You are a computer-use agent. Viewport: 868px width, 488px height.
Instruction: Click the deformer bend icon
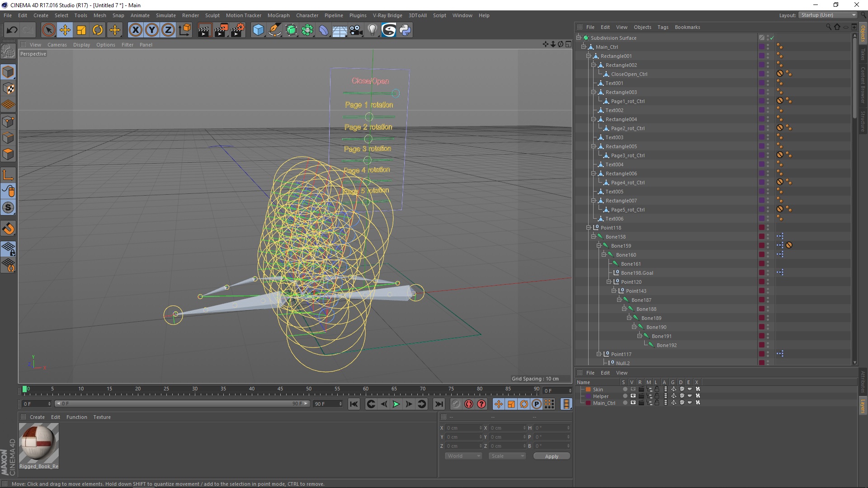point(324,30)
